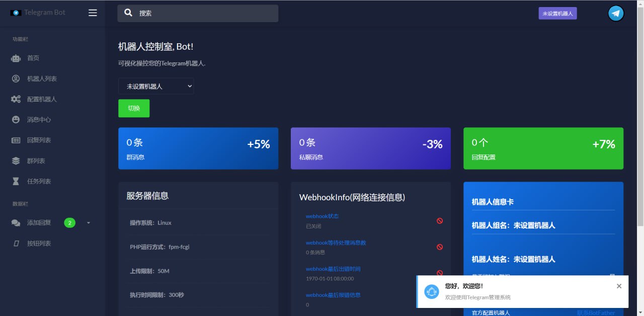Click into the 搜索 search field

pos(198,13)
